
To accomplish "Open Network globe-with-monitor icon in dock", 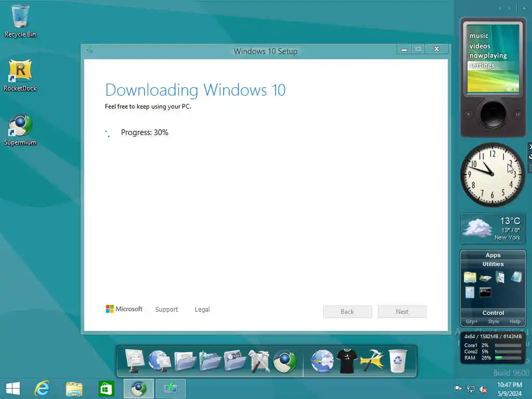I will [159, 361].
